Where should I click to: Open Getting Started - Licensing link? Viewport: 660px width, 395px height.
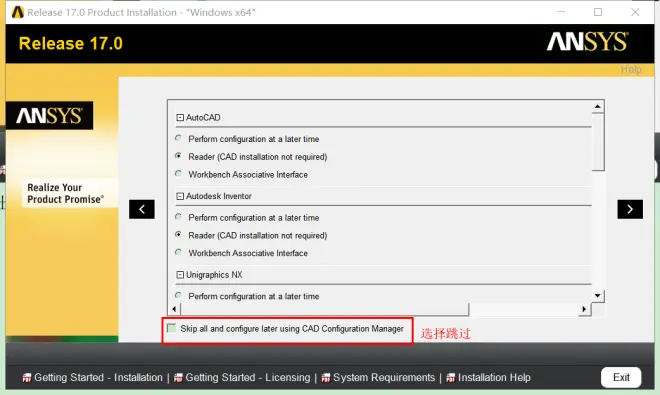pos(248,378)
